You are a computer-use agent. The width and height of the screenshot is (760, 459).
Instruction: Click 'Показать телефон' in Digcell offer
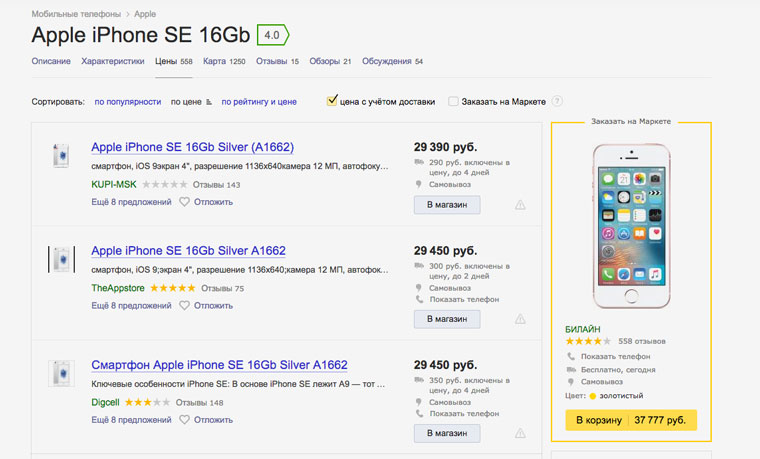coord(464,413)
